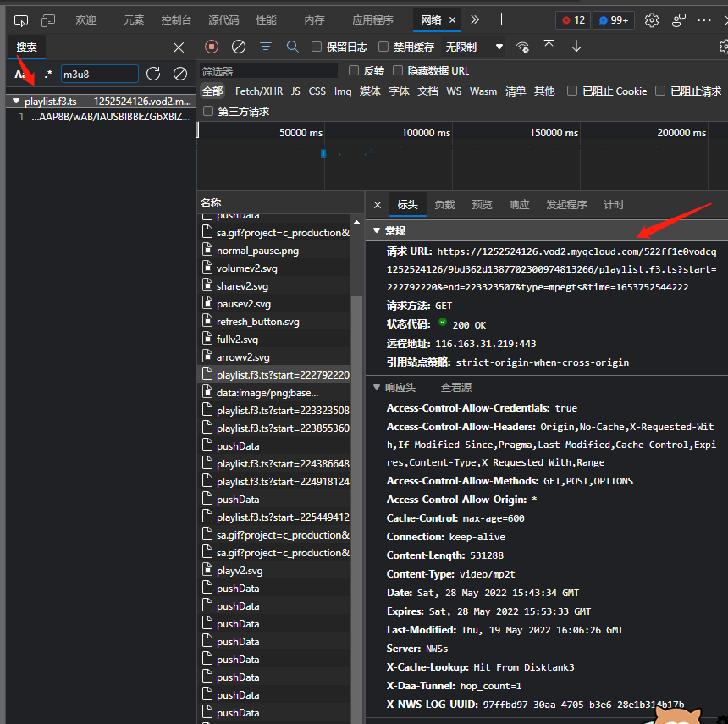Collapse playlist.f3.ts search result group
This screenshot has width=728, height=724.
[15, 101]
